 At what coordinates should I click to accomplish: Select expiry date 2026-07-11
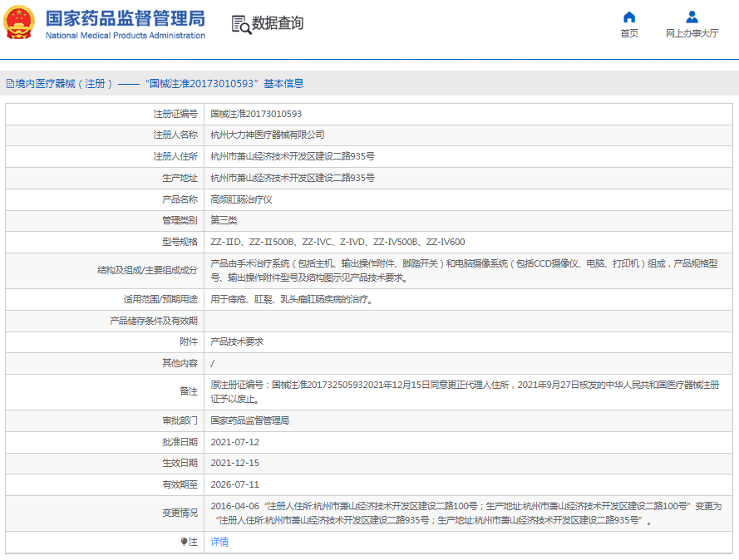234,484
